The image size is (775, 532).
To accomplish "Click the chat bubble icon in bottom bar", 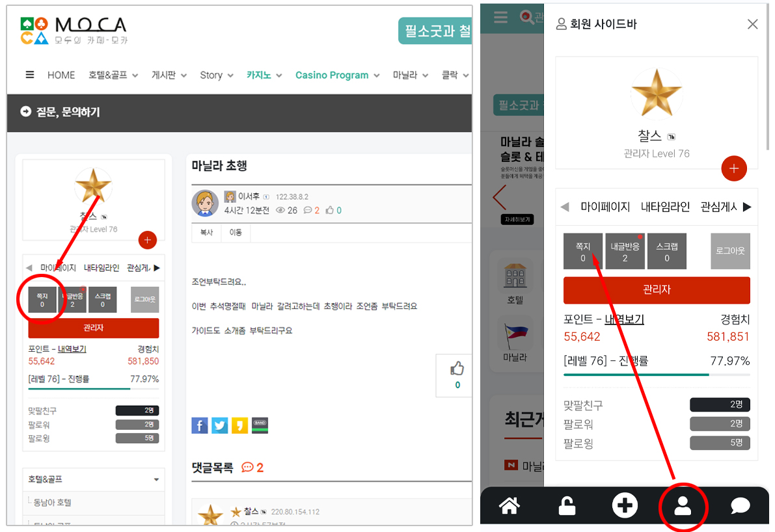I will (740, 505).
